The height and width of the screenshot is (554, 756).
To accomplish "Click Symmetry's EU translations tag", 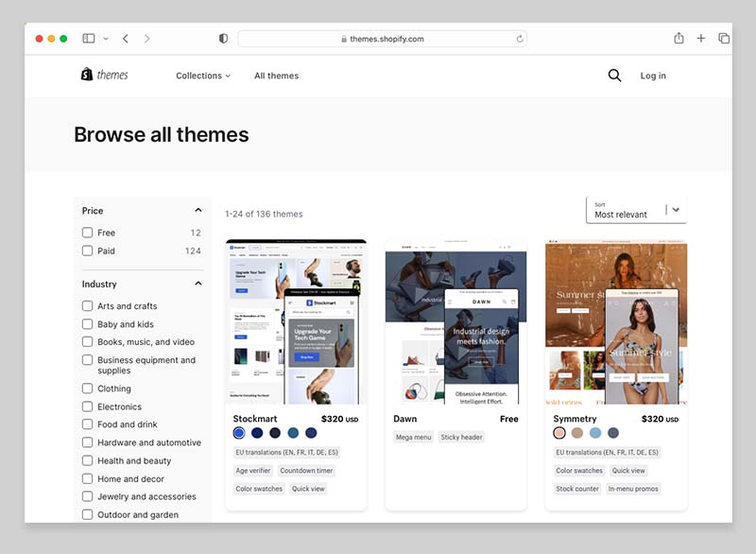I will coord(607,452).
